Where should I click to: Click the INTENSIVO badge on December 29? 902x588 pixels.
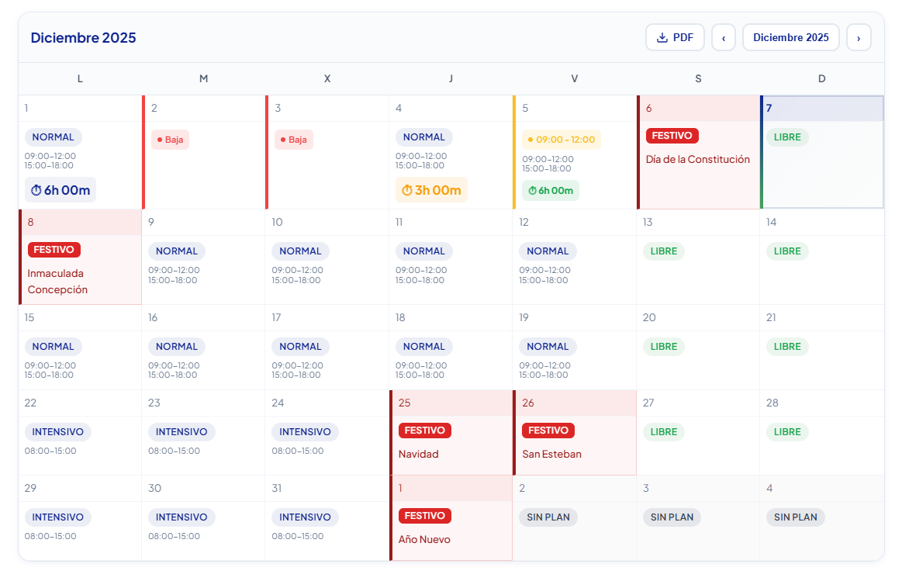click(x=57, y=517)
